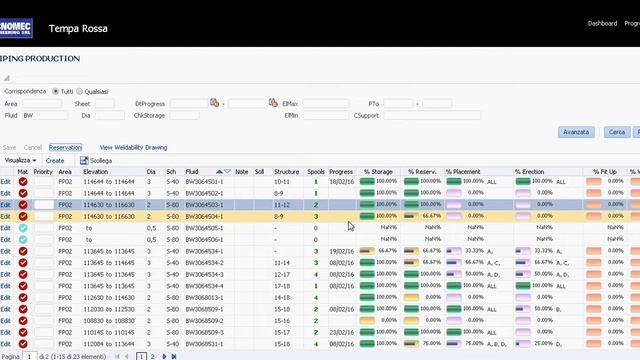640x360 pixels.
Task: Click red Mat status icon for BW3068531-1
Action: point(23,344)
